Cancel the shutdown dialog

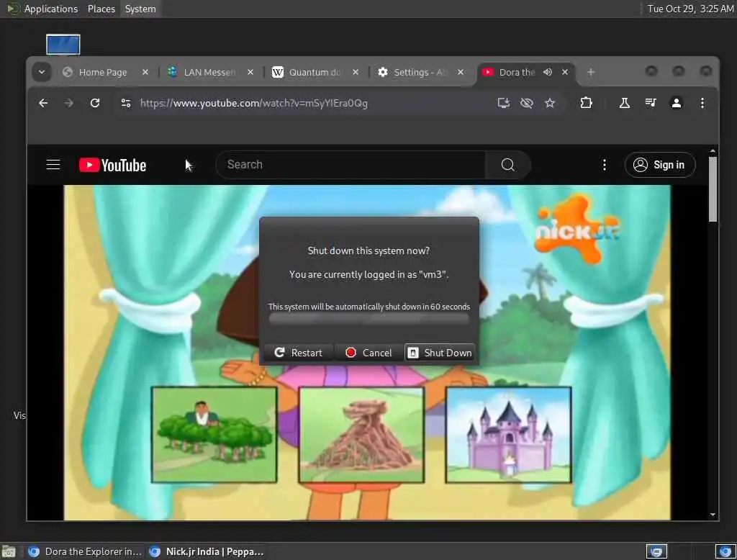[x=368, y=353]
